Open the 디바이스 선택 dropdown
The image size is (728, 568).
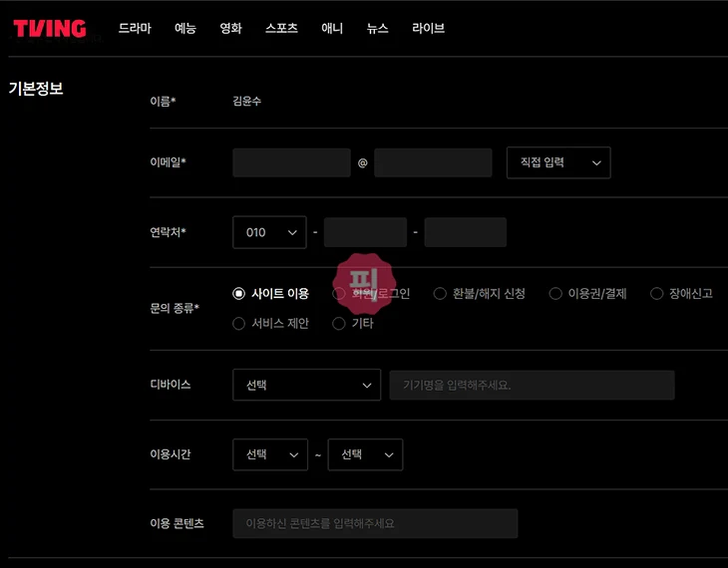pyautogui.click(x=306, y=385)
